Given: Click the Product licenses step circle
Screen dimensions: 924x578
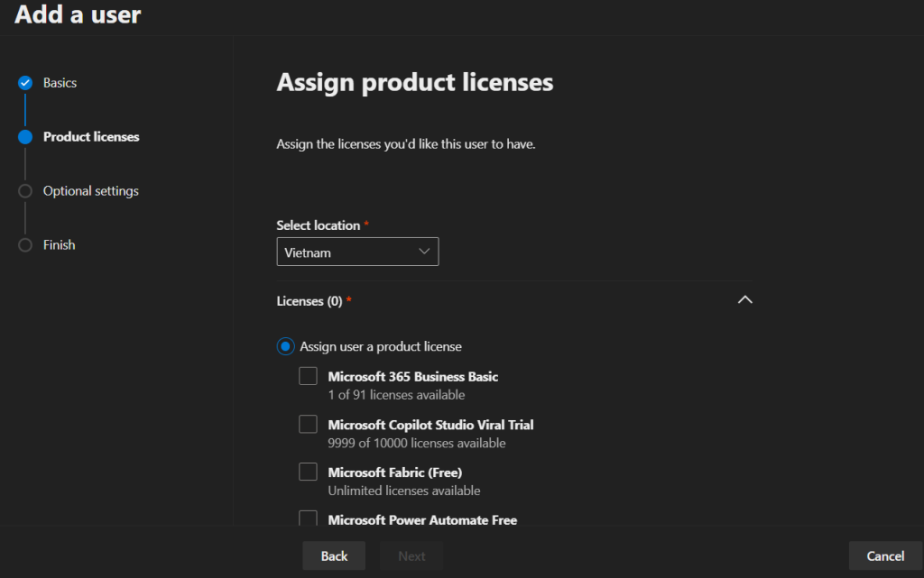Looking at the screenshot, I should tap(24, 137).
